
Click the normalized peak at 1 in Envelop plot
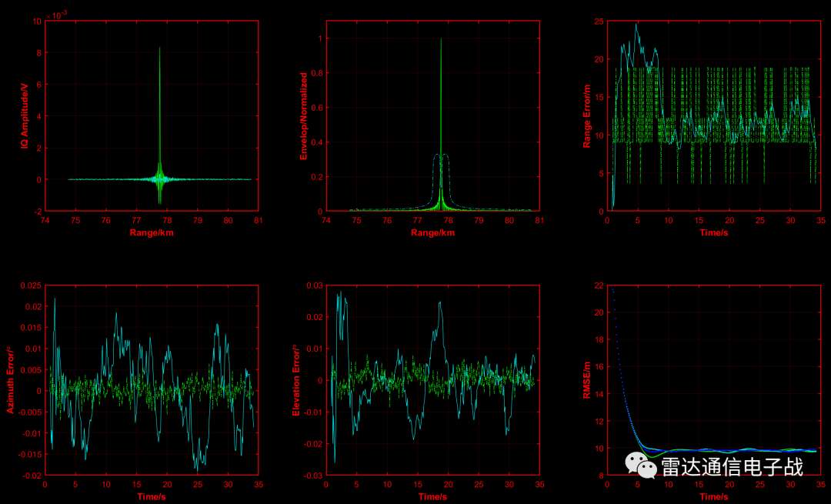[441, 39]
